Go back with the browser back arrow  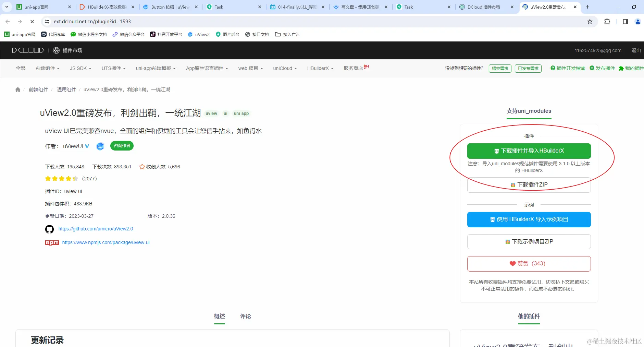click(8, 22)
